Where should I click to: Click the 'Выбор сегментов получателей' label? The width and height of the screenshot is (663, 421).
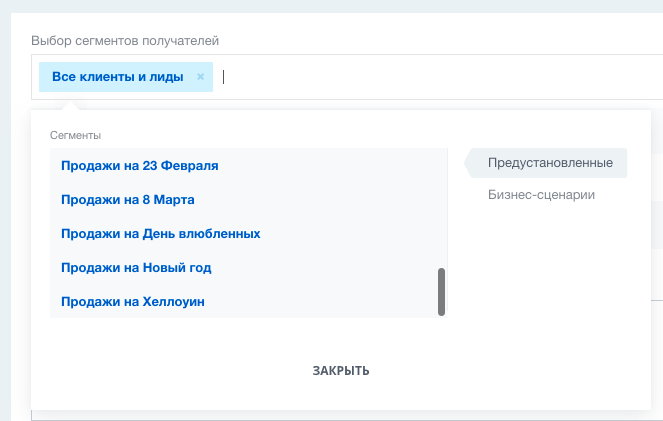coord(125,41)
